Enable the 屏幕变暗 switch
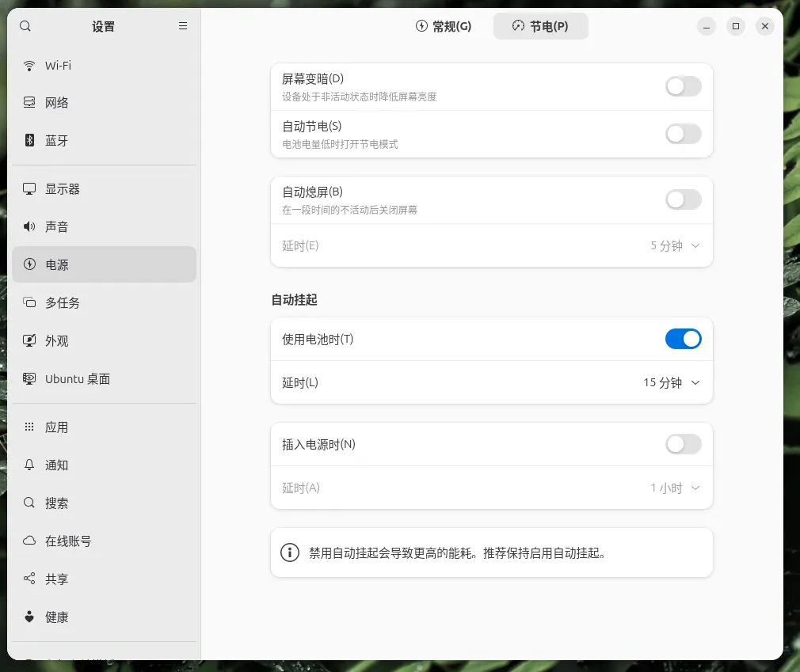800x672 pixels. point(683,87)
